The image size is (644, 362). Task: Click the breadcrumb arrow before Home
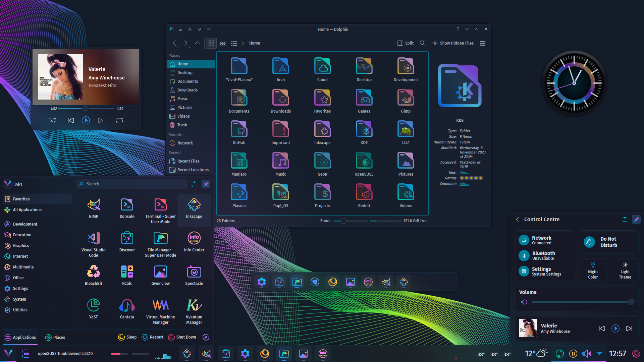[x=243, y=43]
